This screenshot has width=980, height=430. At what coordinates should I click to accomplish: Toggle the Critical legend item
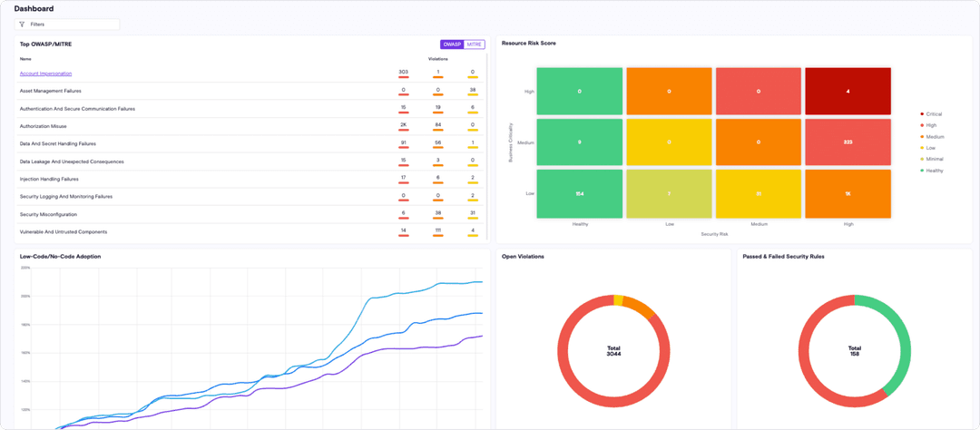tap(933, 114)
